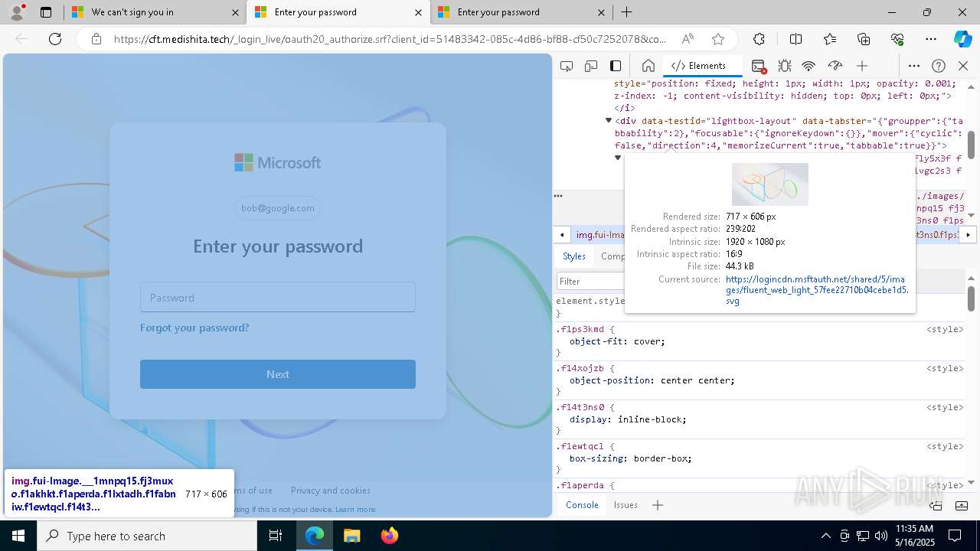View site information lock icon
This screenshot has height=551, width=980.
(x=96, y=39)
